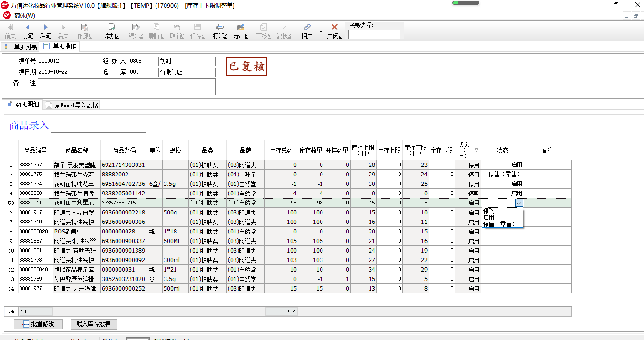Click the 已复核 stamp
644x340 pixels.
click(x=246, y=66)
